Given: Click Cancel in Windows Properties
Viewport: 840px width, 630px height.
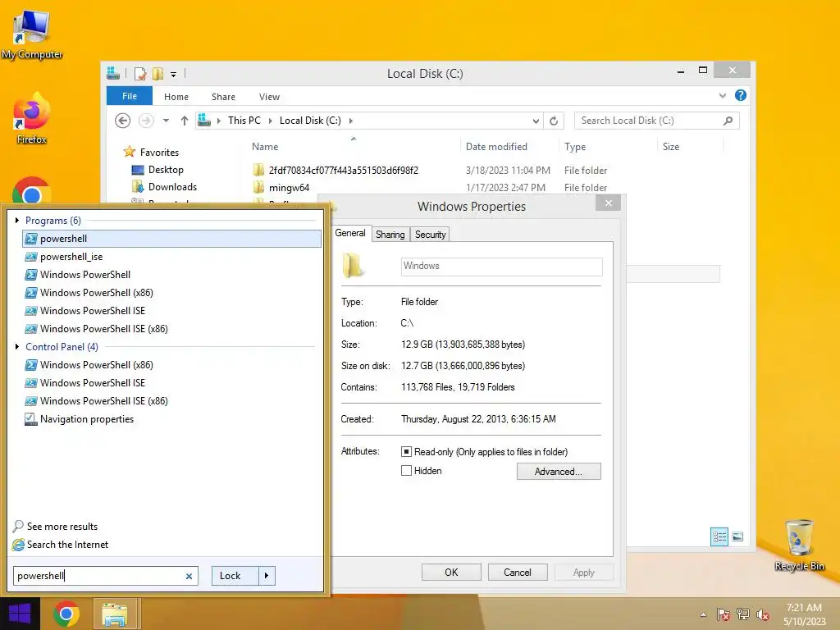Looking at the screenshot, I should (x=518, y=572).
